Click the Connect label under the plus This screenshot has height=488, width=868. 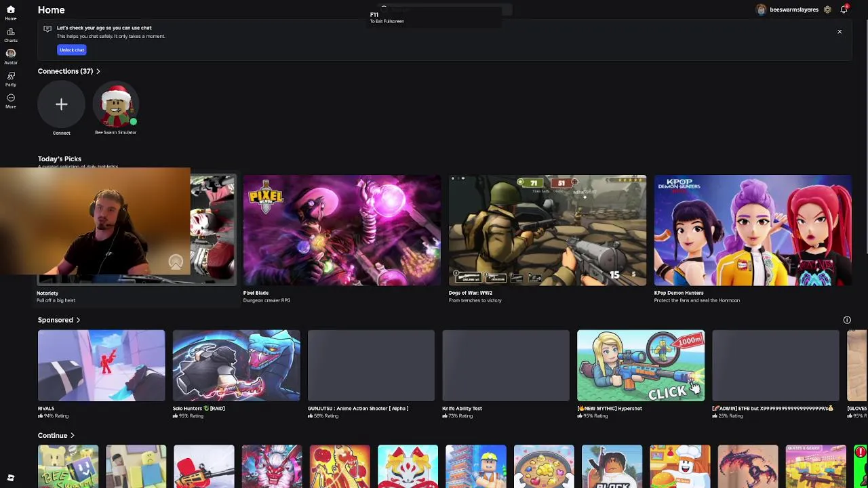click(x=62, y=133)
